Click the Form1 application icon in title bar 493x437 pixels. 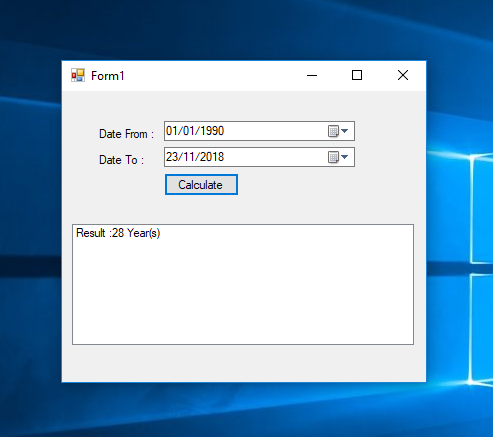pyautogui.click(x=78, y=75)
